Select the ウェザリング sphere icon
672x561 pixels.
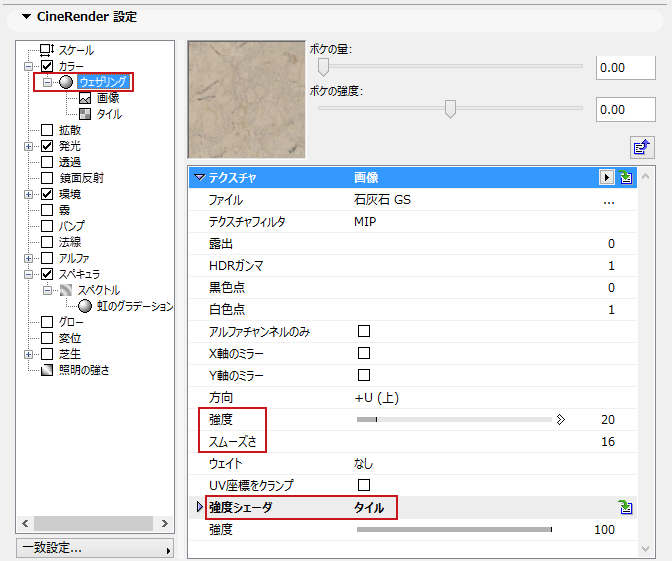pos(66,82)
